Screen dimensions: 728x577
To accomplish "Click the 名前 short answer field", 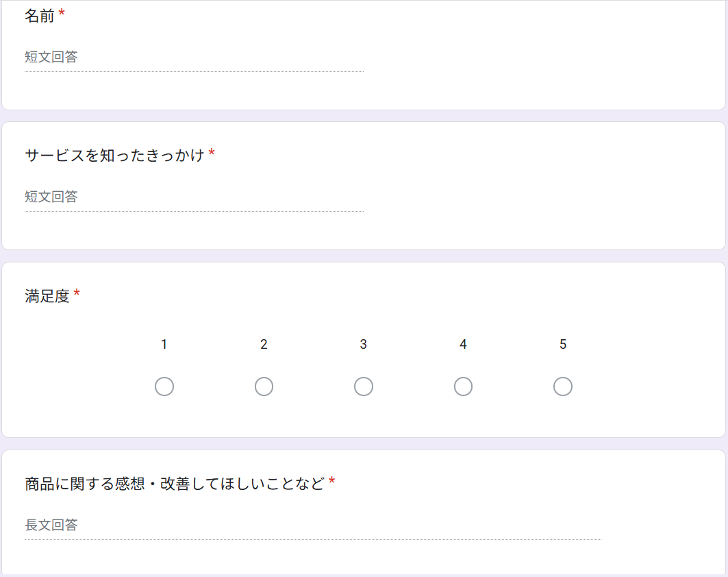I will pyautogui.click(x=194, y=58).
